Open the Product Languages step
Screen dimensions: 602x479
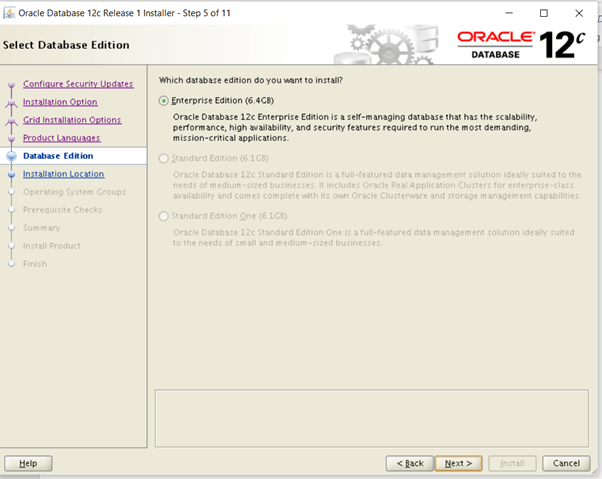tap(61, 138)
